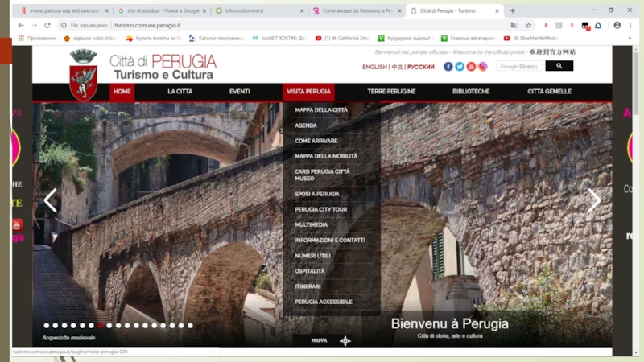
Task: Select the last slideshow dot indicator
Action: click(x=190, y=326)
